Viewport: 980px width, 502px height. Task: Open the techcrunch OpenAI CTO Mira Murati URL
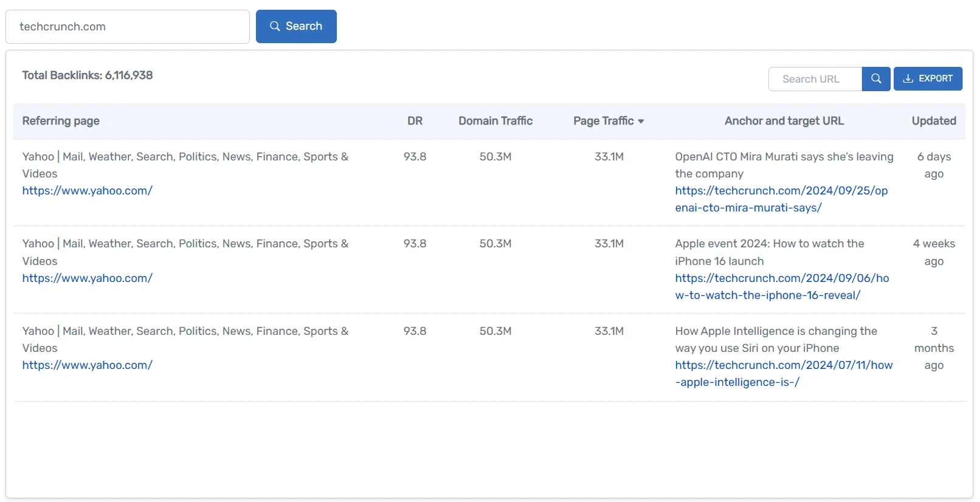(x=781, y=199)
